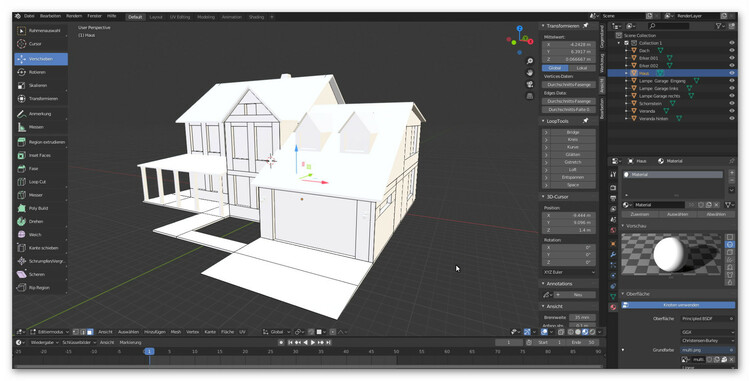
Task: Collapse the Oberfläche section
Action: 623,294
